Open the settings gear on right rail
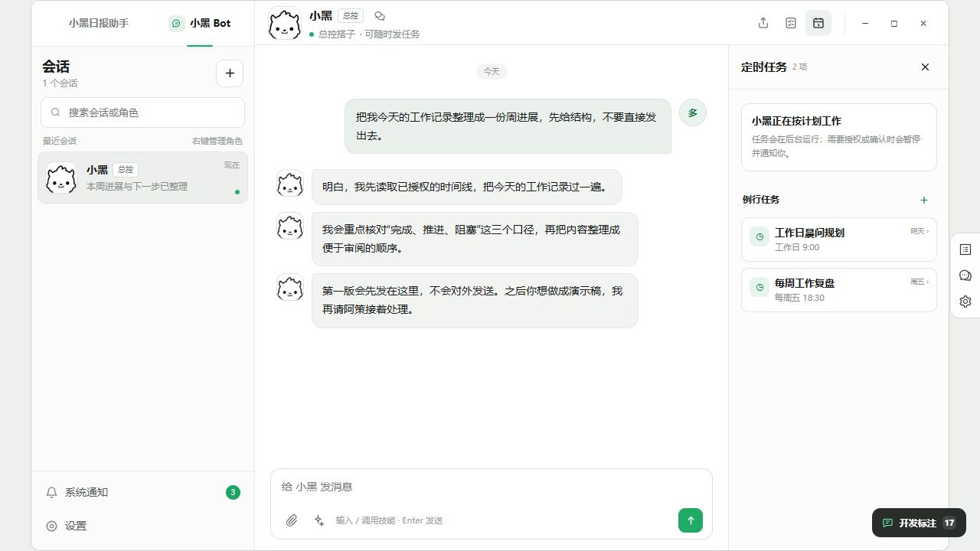Viewport: 980px width, 551px height. click(965, 302)
